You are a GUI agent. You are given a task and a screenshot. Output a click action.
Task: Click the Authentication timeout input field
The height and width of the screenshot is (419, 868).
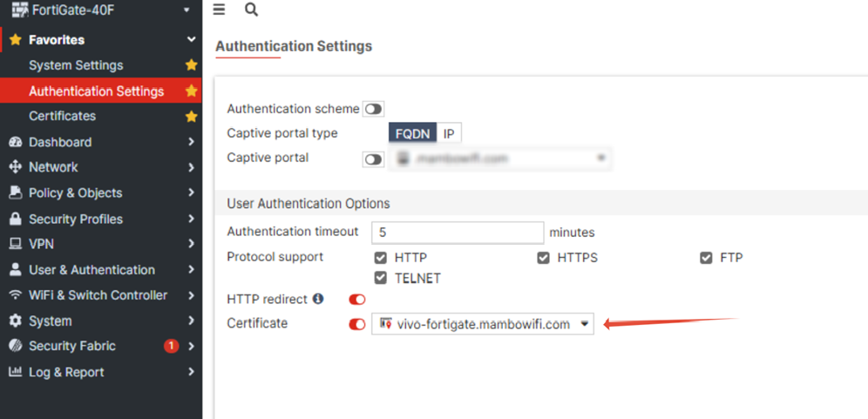tap(458, 233)
